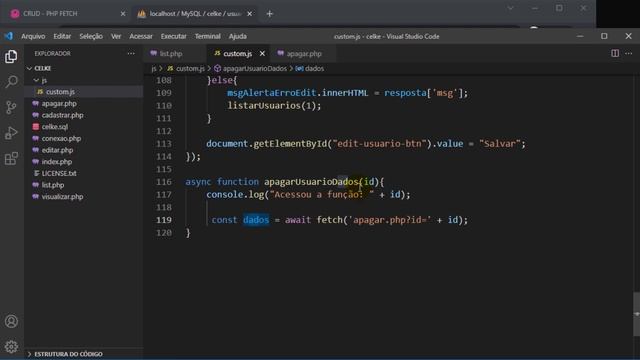Click the js breadcrumb segment
The width and height of the screenshot is (640, 360).
[154, 69]
